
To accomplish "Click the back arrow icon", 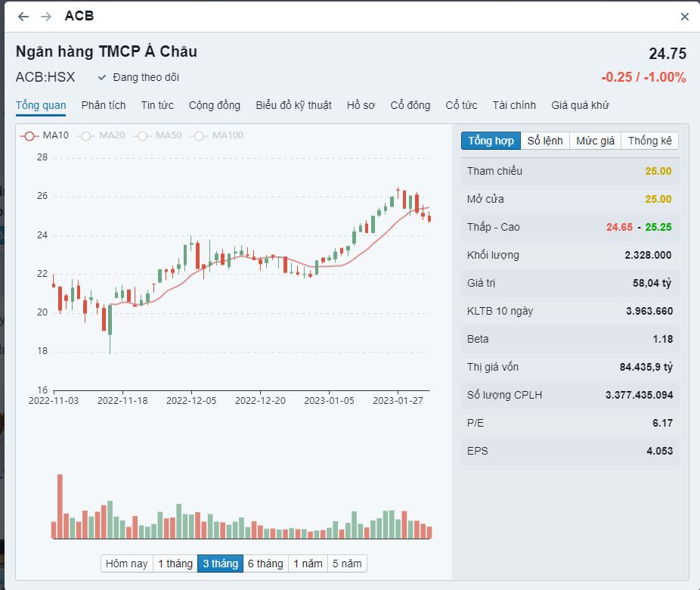I will point(23,17).
